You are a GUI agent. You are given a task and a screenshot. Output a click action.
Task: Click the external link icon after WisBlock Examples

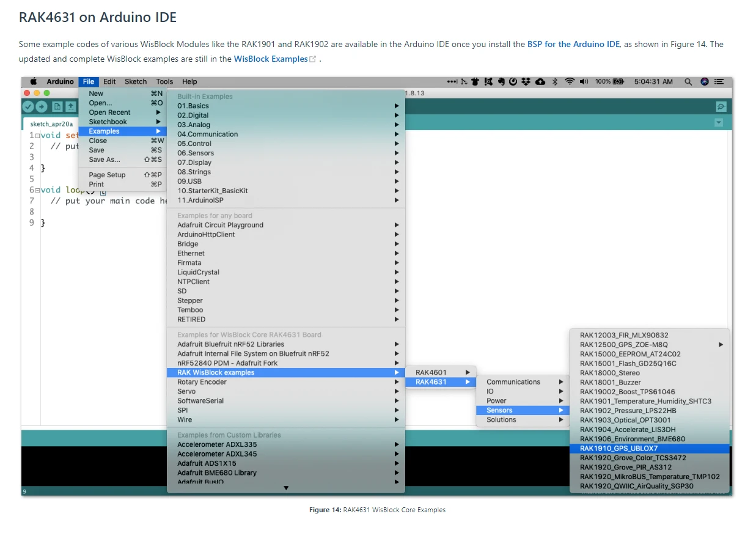tap(313, 59)
